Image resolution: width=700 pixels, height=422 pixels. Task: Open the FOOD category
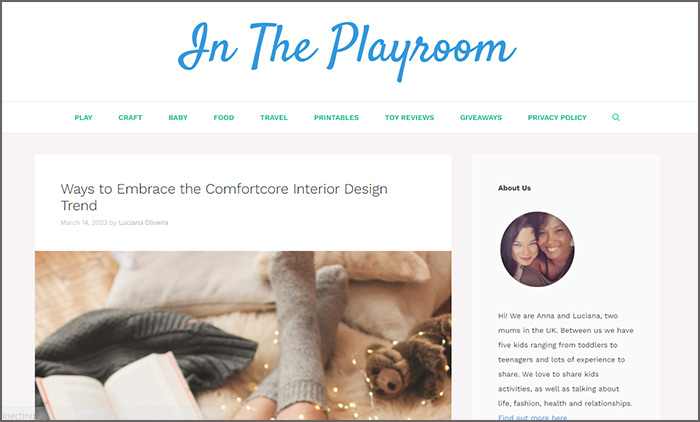coord(224,117)
